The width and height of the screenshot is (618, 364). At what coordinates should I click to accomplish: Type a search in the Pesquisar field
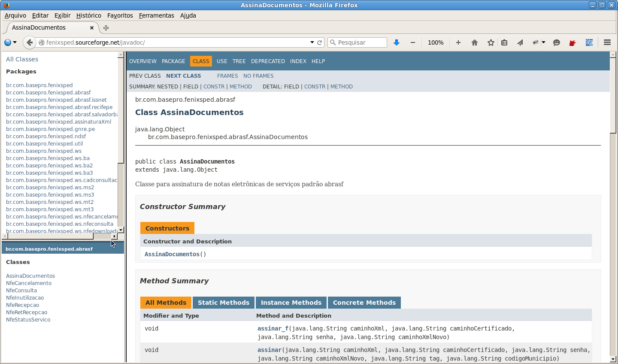point(360,42)
